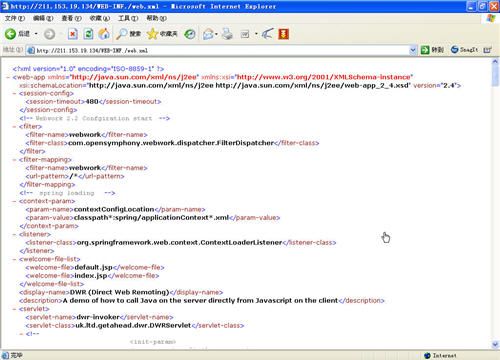Click the SnagIt toolbar button
The width and height of the screenshot is (500, 360).
tap(464, 50)
